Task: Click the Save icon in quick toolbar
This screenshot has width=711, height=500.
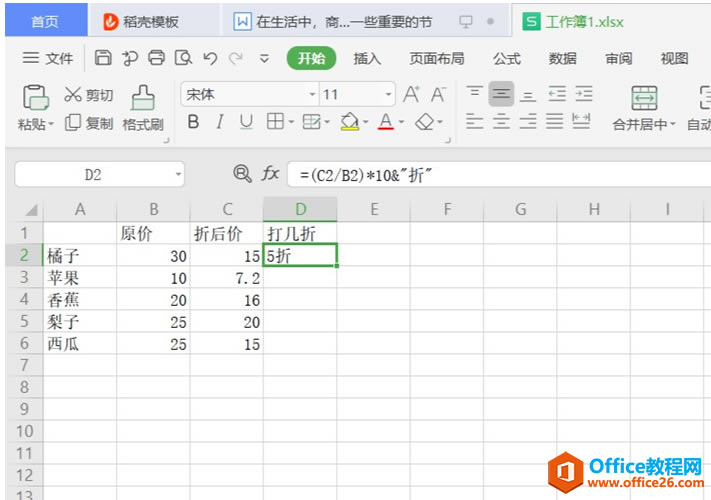Action: coord(103,58)
